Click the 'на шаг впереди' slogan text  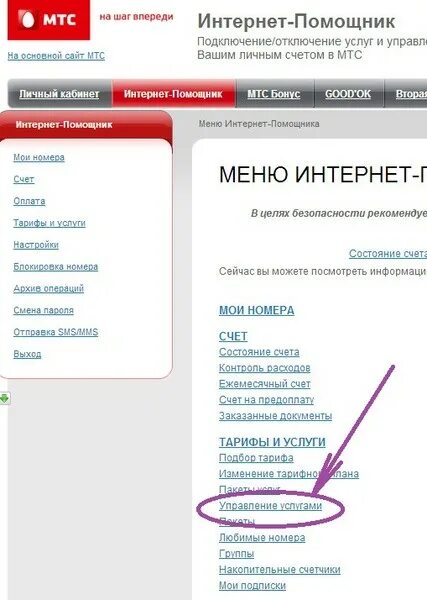[x=136, y=17]
